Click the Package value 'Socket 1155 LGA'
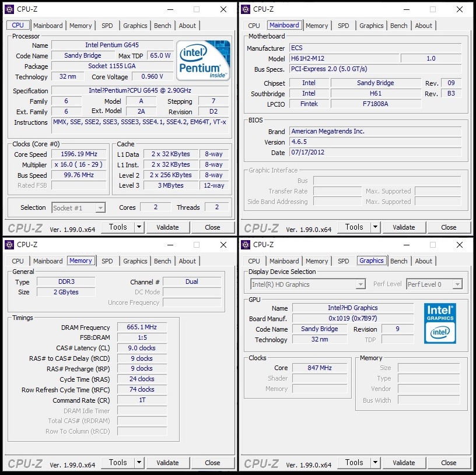The height and width of the screenshot is (475, 476). point(112,66)
